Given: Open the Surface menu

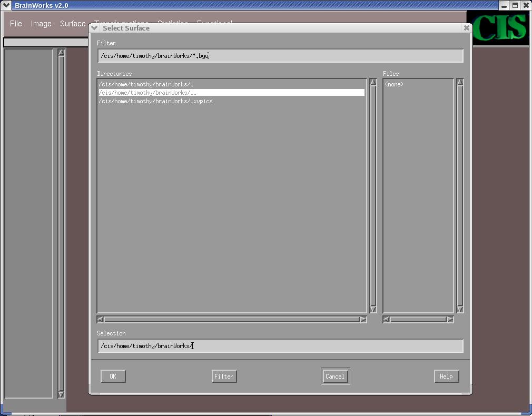Looking at the screenshot, I should [x=73, y=23].
